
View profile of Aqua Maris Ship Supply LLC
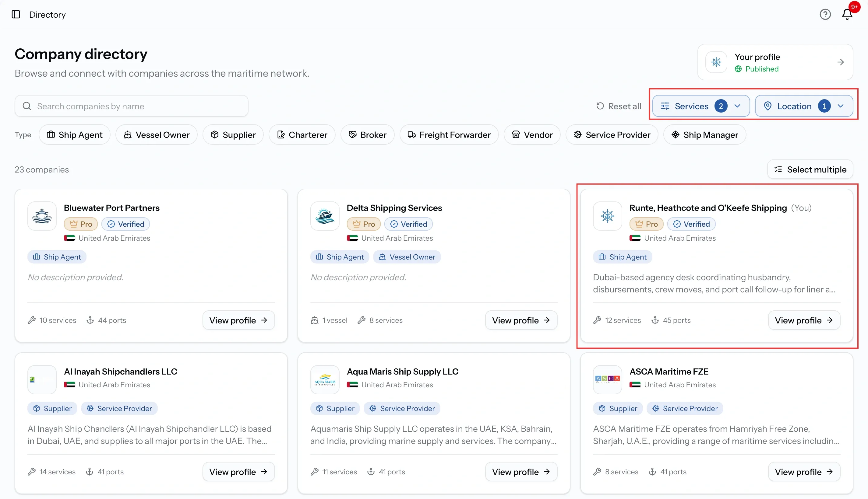point(521,472)
